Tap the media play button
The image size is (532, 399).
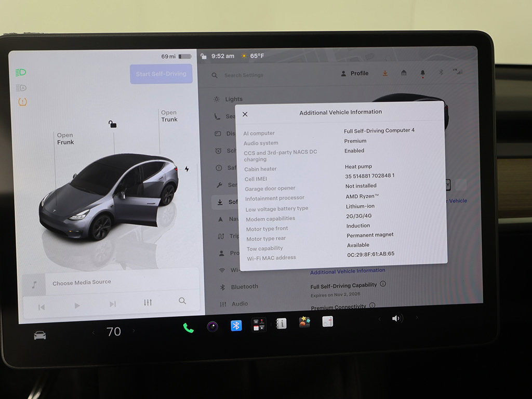coord(77,305)
